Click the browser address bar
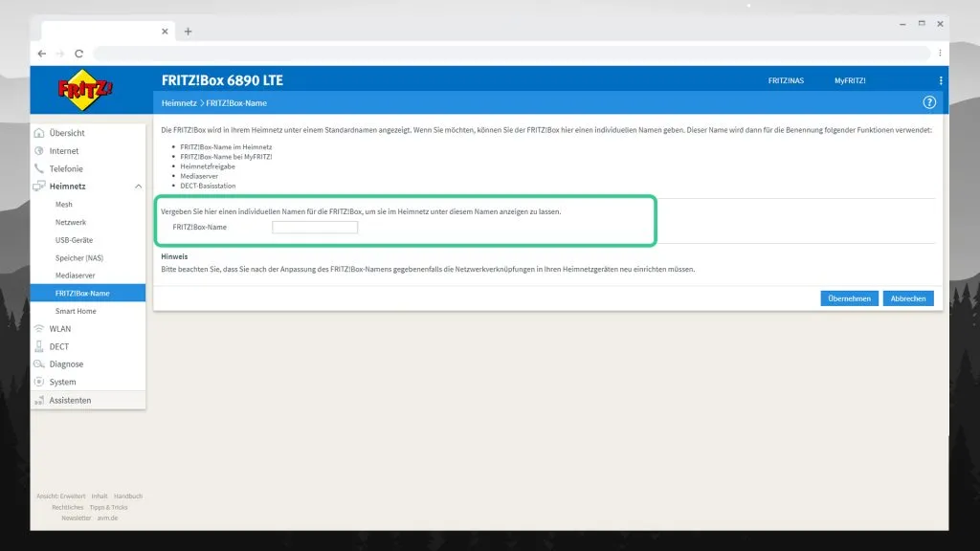Screen dimensions: 980x551 click(511, 54)
